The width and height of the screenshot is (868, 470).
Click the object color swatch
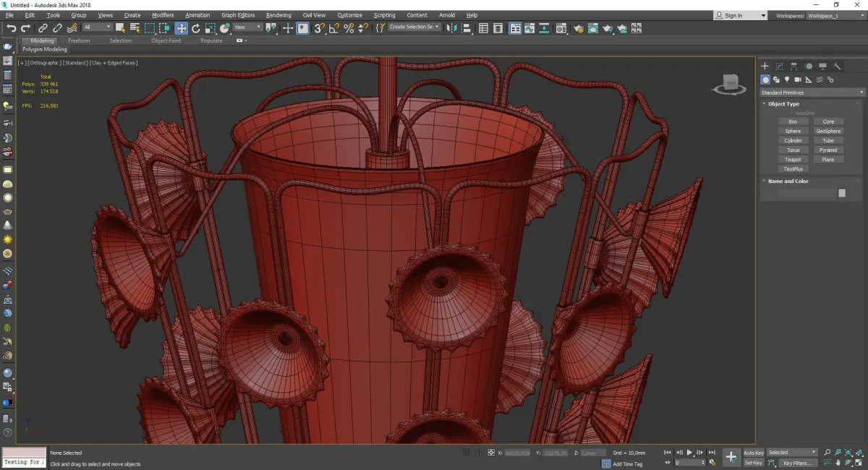[x=841, y=193]
